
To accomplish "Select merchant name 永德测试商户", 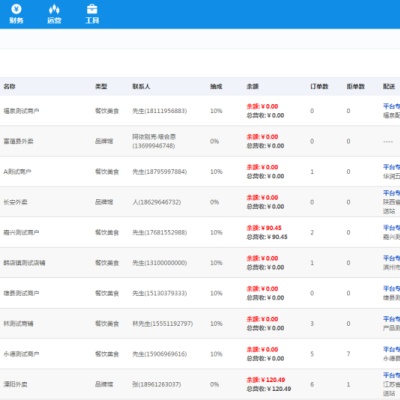I will [x=21, y=354].
